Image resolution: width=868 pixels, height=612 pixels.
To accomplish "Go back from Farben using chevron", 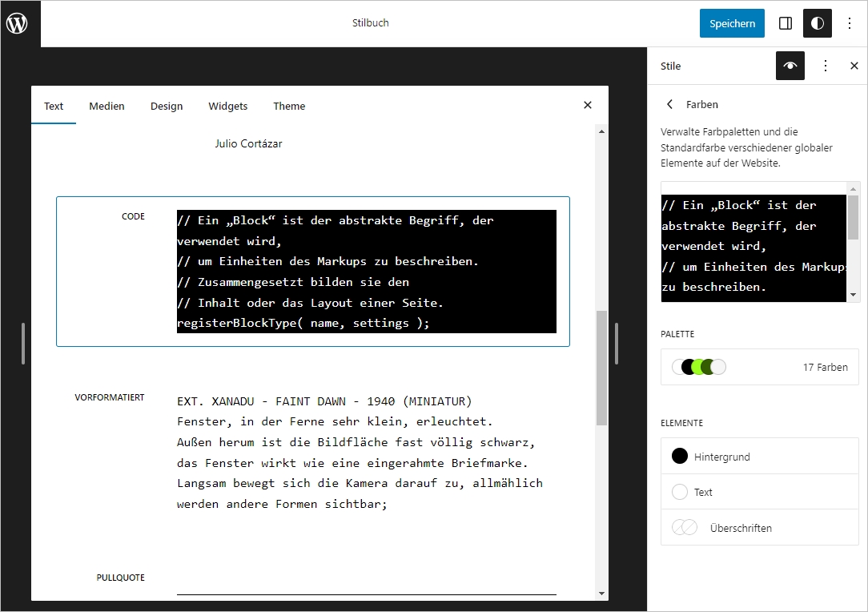I will [x=670, y=104].
